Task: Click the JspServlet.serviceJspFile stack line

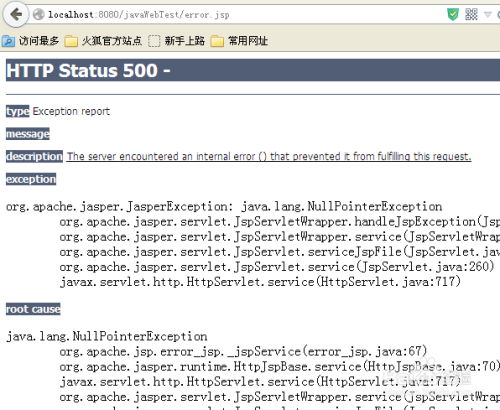Action: (280, 252)
